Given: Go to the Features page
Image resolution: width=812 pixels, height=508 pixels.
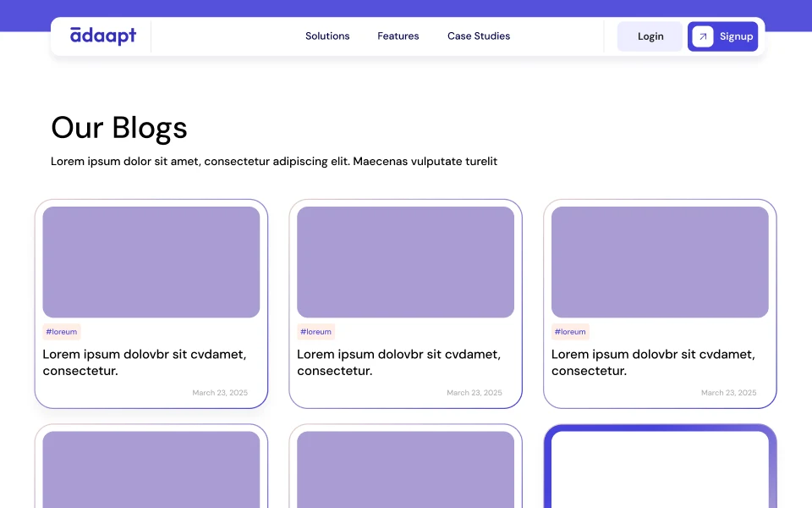Looking at the screenshot, I should 398,36.
